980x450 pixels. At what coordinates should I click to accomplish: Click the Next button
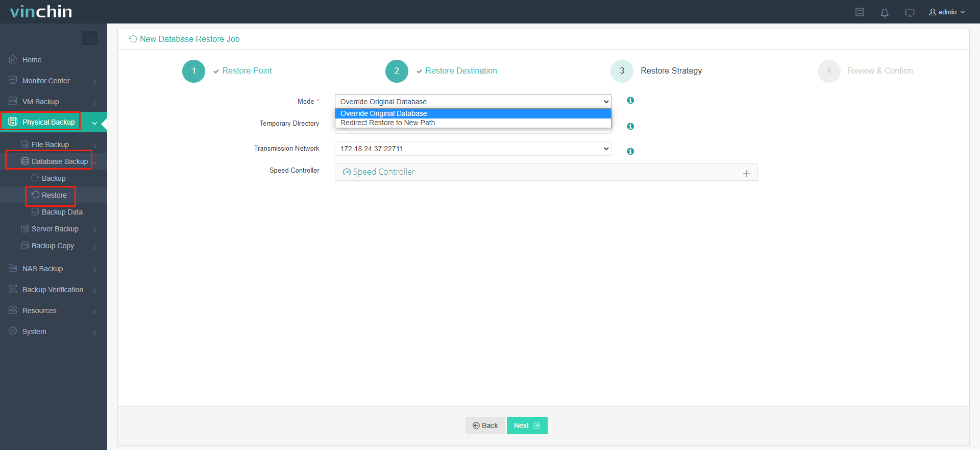pos(527,425)
